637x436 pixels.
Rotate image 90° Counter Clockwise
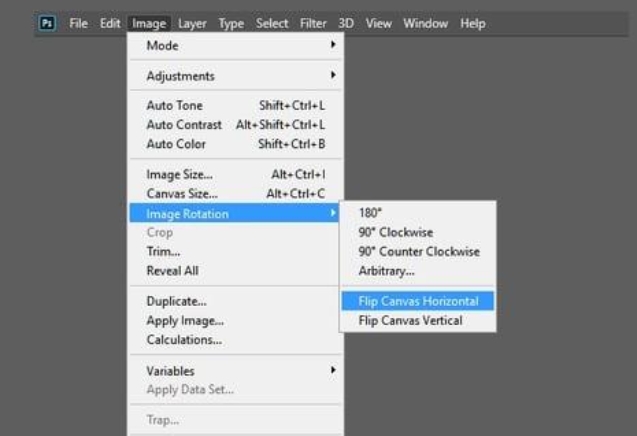coord(418,252)
